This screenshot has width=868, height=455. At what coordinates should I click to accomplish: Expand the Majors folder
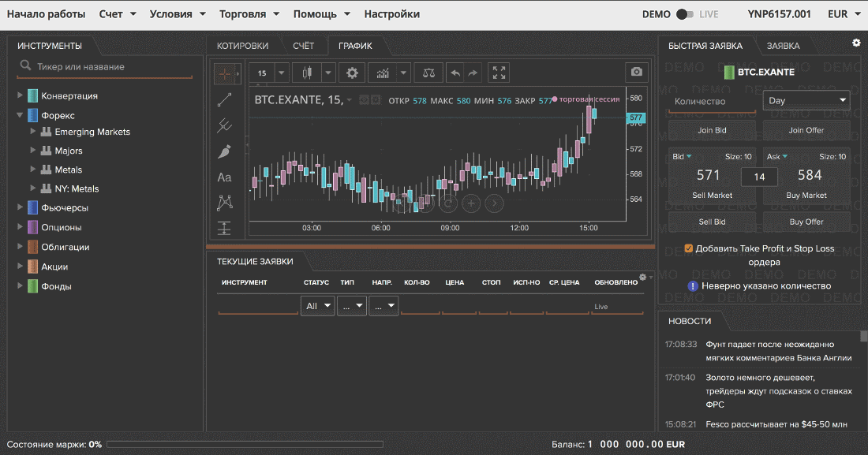click(x=32, y=150)
